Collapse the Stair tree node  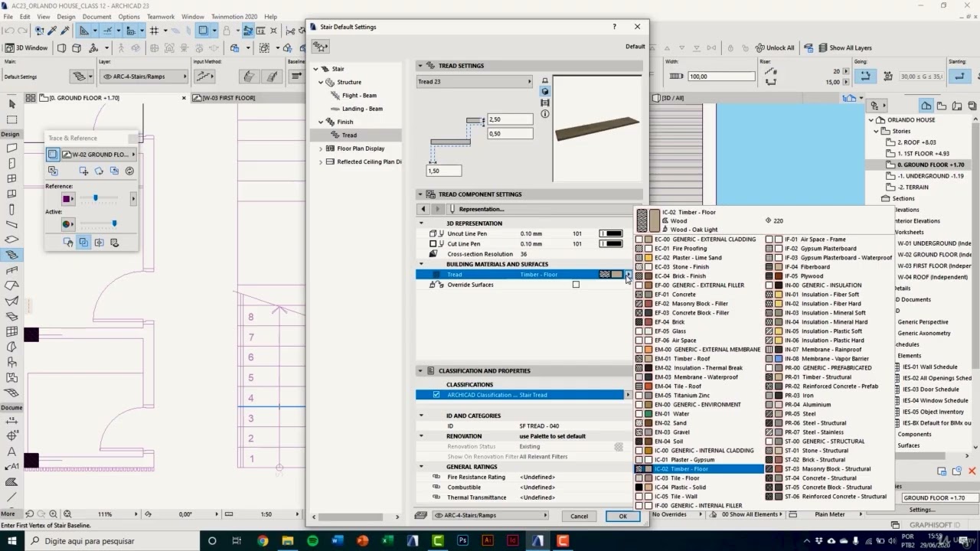pos(315,69)
